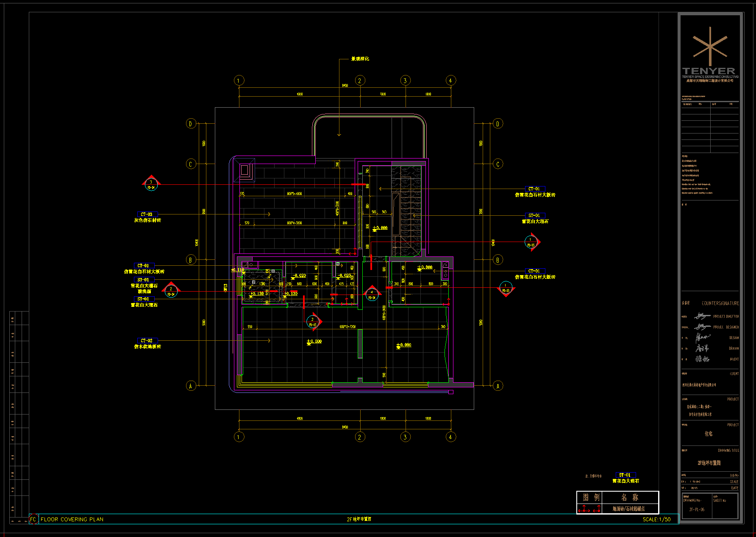Click the CLIENT label in the title block
This screenshot has width=756, height=537.
pyautogui.click(x=734, y=374)
